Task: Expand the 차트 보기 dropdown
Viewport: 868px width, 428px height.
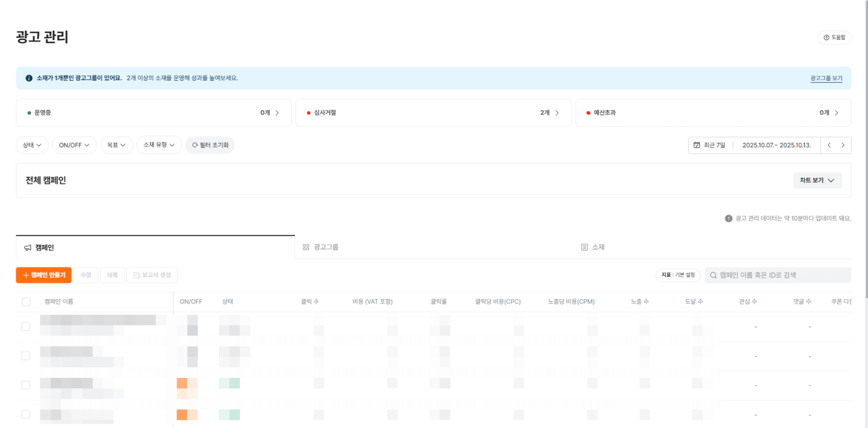Action: point(817,180)
